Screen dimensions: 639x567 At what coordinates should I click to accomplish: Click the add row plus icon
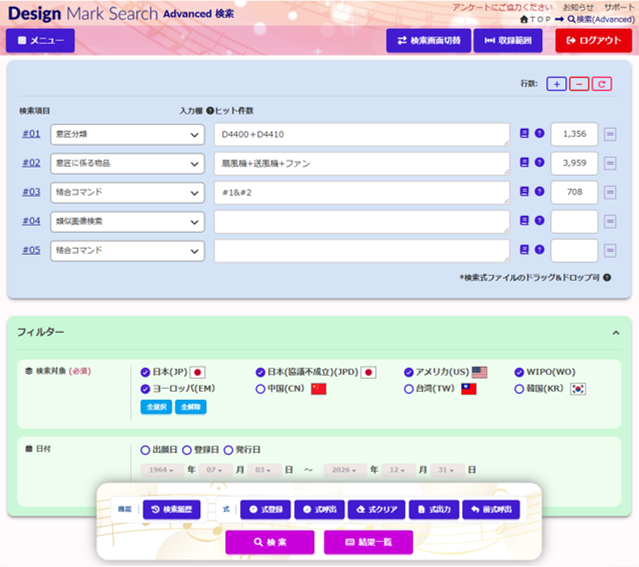coord(556,84)
